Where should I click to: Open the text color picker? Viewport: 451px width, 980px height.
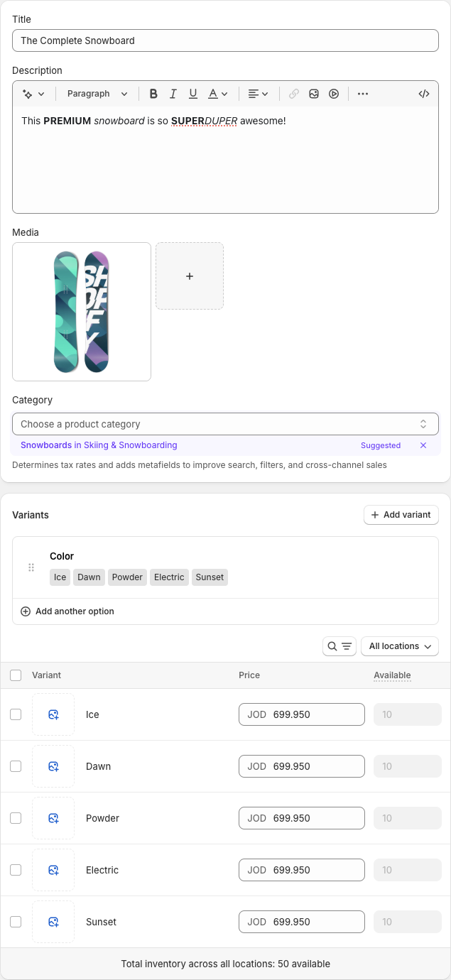217,94
